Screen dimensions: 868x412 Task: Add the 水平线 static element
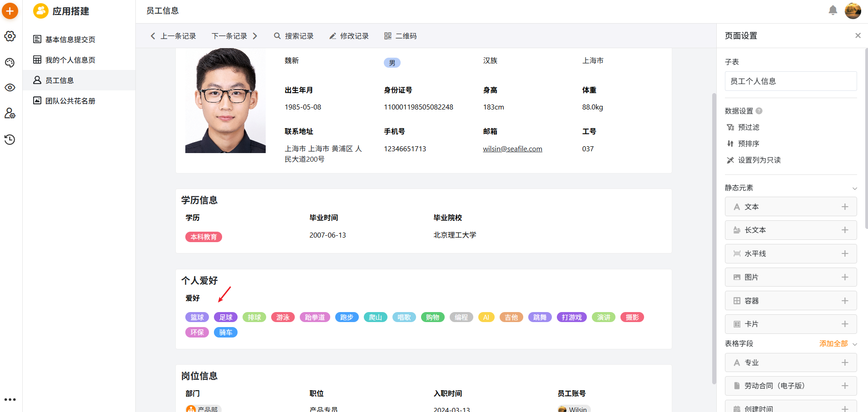(x=844, y=253)
